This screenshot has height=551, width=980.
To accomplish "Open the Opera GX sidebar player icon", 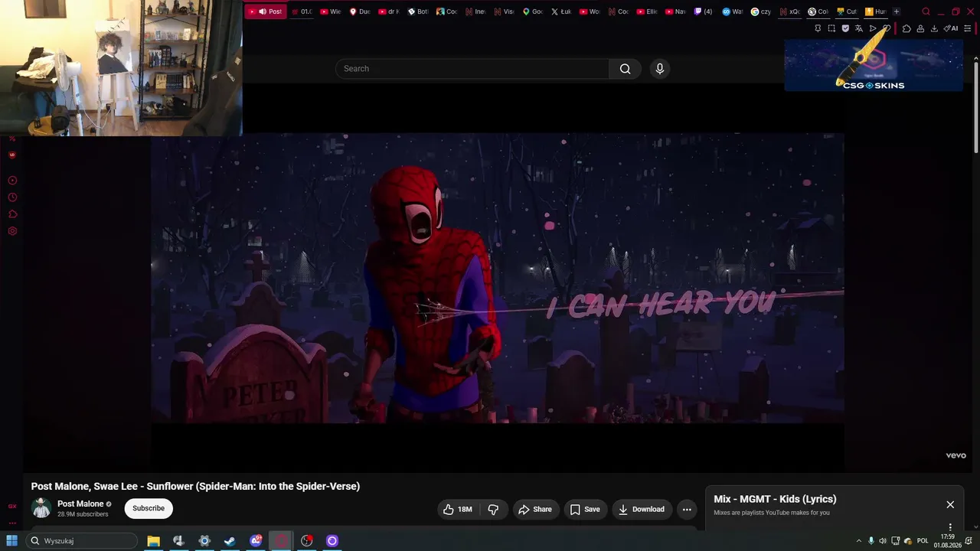I will pos(12,181).
